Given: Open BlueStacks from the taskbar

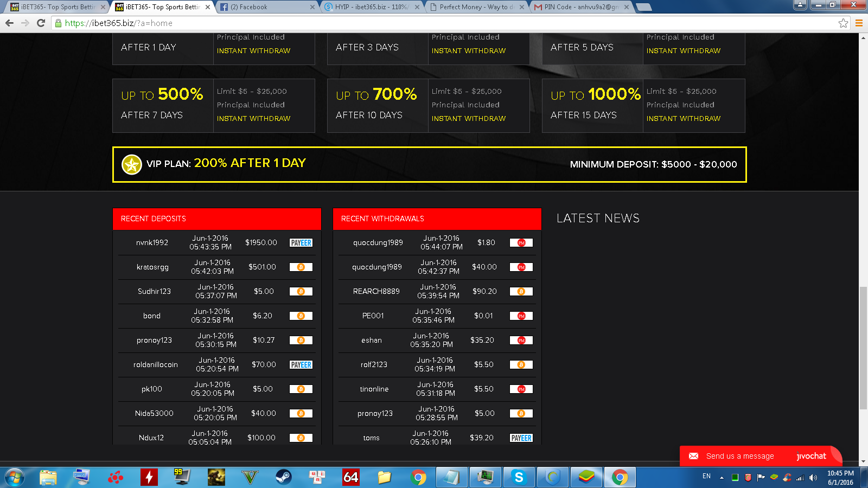Looking at the screenshot, I should click(x=586, y=477).
